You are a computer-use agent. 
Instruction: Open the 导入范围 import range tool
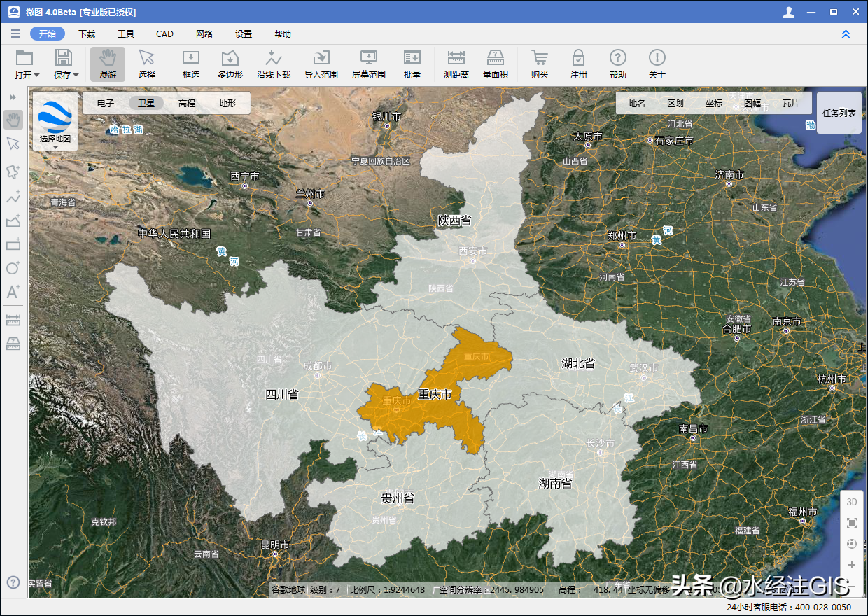click(321, 64)
